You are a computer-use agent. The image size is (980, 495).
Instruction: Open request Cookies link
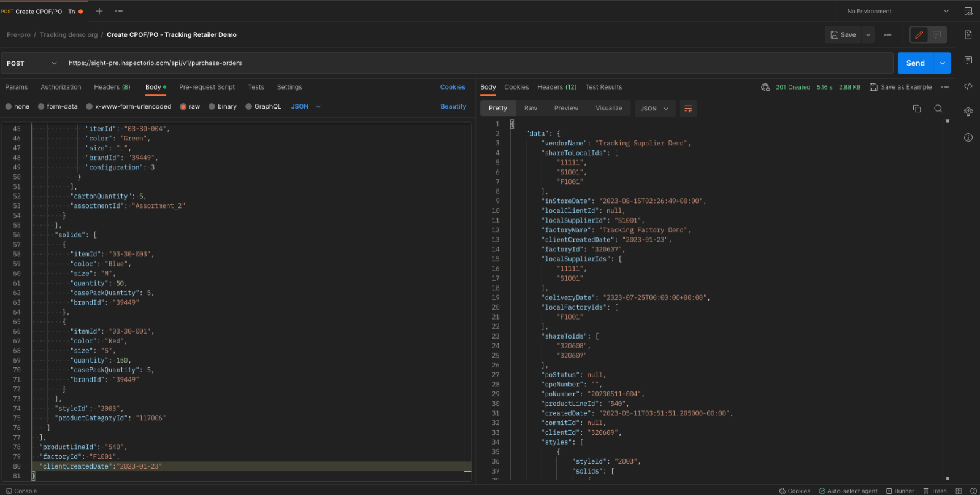453,87
